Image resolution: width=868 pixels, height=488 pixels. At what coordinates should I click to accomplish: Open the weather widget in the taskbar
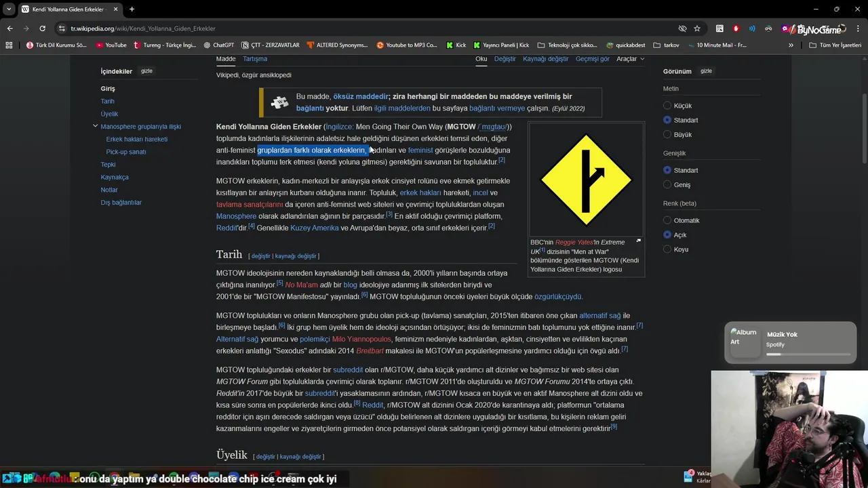[698, 477]
